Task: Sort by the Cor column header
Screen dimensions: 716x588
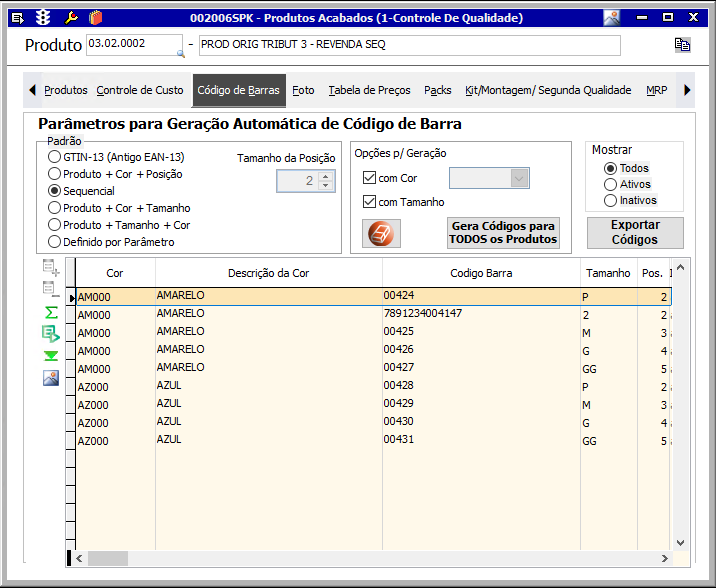Action: 115,273
